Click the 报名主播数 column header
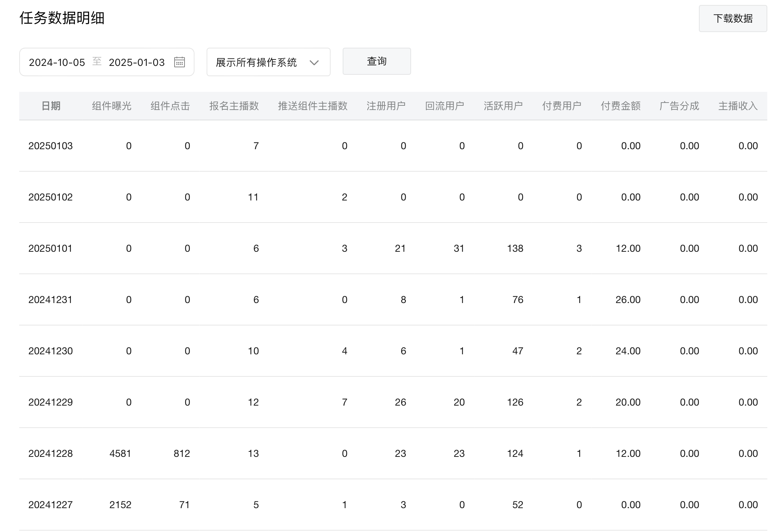Image resolution: width=773 pixels, height=532 pixels. (x=234, y=106)
